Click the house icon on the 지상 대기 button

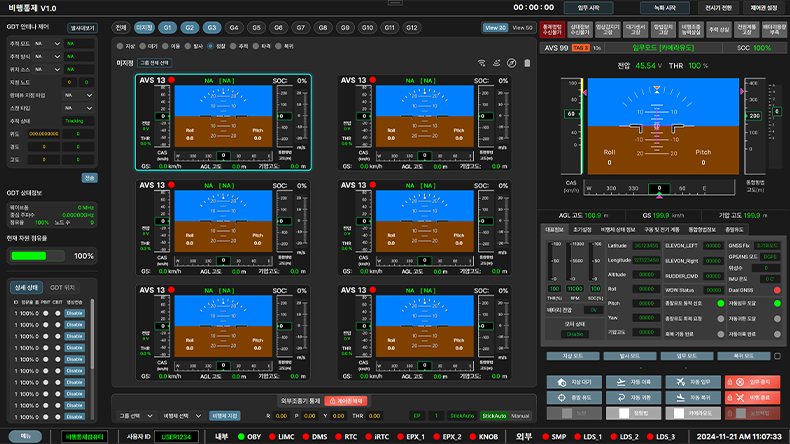(562, 382)
